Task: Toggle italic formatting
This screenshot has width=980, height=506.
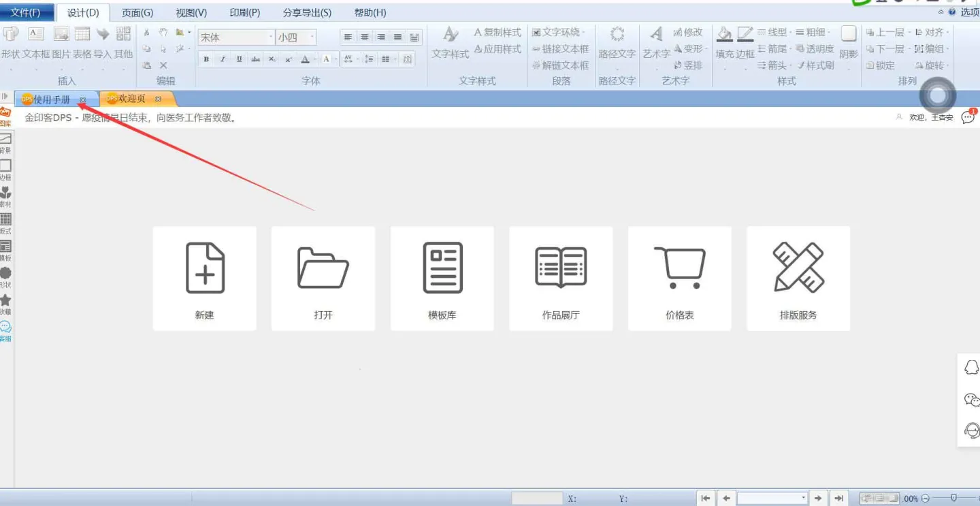Action: click(223, 59)
